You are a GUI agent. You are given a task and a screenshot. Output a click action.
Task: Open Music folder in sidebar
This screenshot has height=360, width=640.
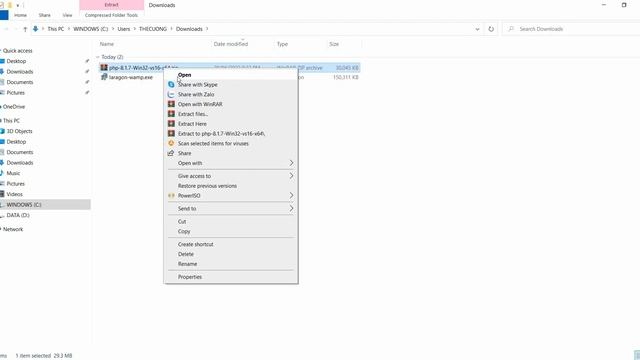(x=13, y=173)
